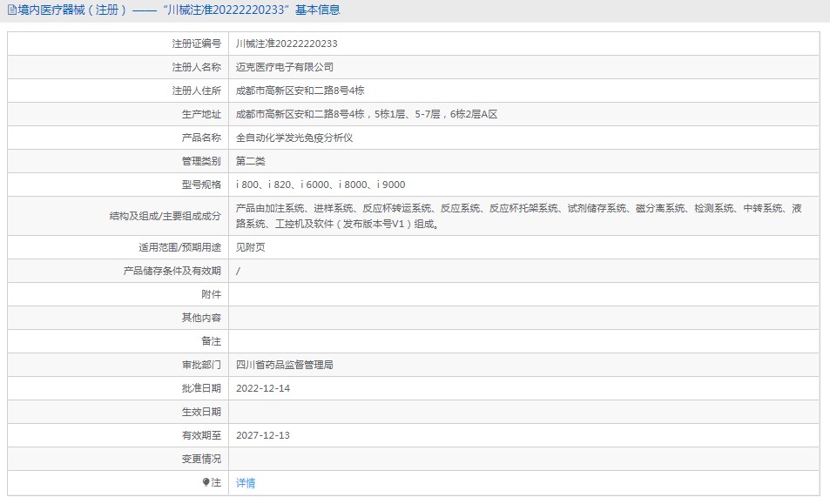The image size is (830, 504).
Task: Click the 附件 label
Action: click(x=212, y=294)
